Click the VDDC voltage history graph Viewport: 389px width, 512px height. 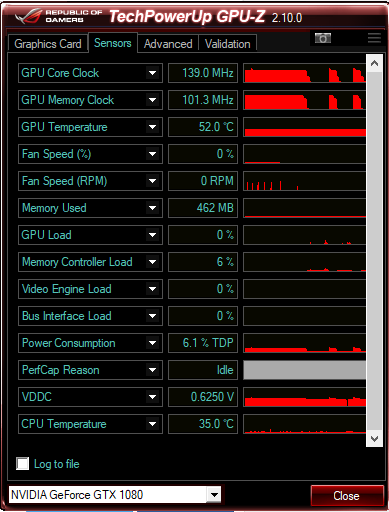(305, 397)
